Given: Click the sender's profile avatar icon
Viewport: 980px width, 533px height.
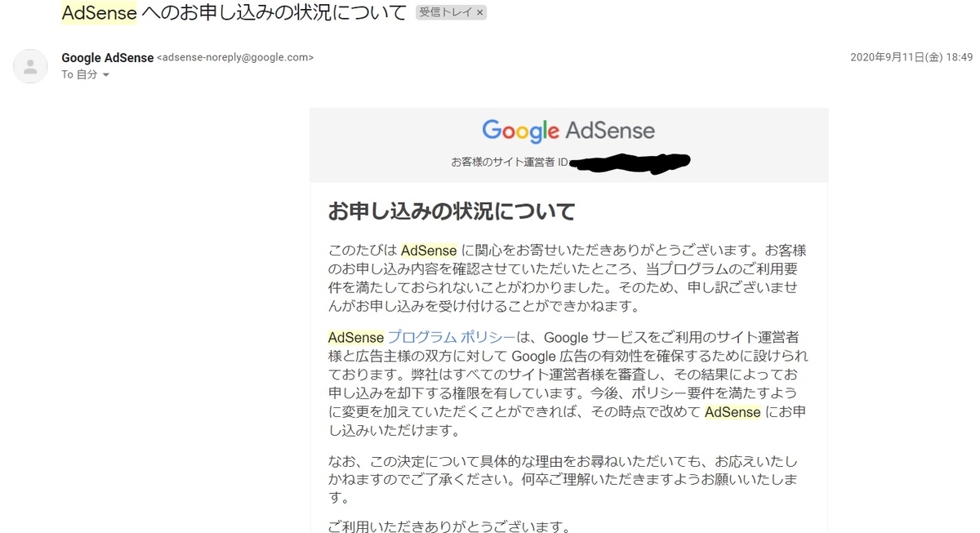Looking at the screenshot, I should [30, 66].
